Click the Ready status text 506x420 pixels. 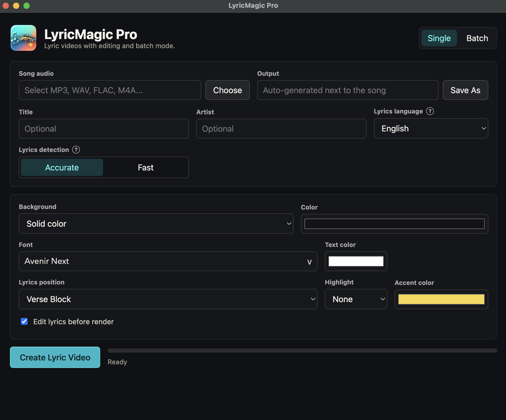click(117, 362)
